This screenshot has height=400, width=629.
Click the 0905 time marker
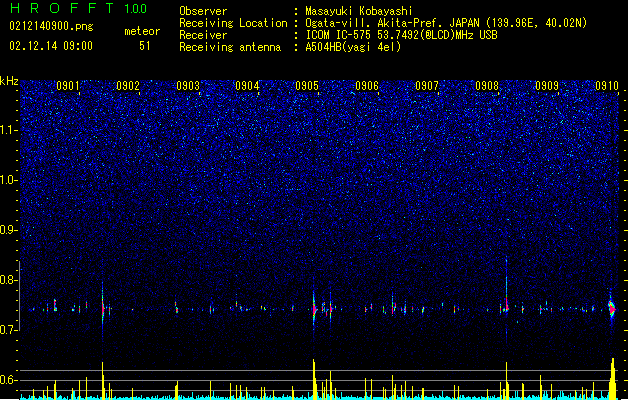[x=307, y=86]
